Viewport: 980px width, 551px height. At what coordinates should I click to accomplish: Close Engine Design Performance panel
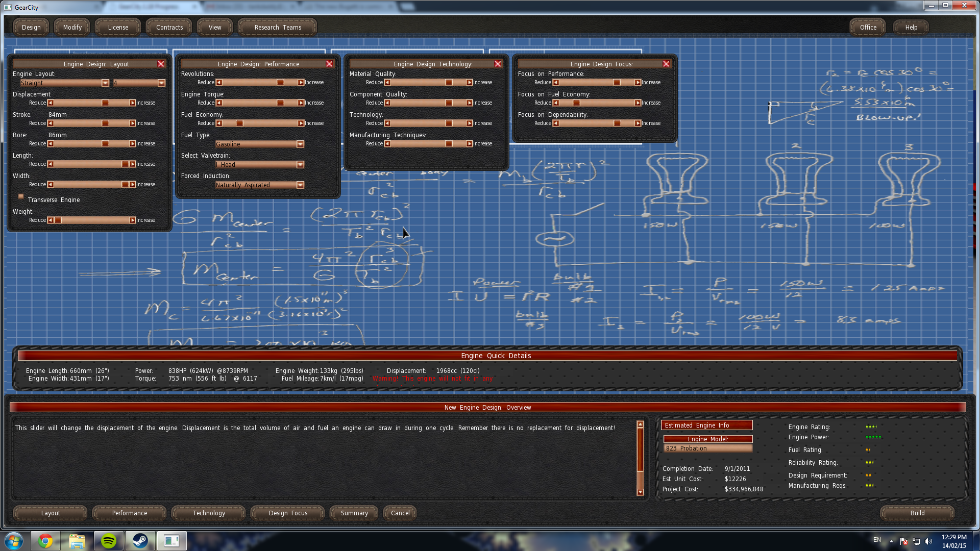tap(329, 64)
